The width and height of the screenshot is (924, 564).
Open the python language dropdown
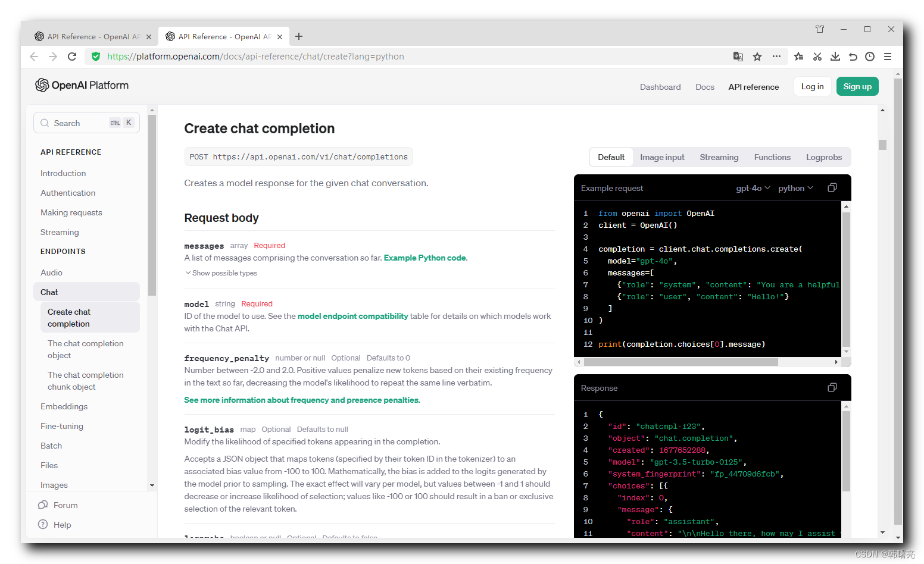tap(795, 188)
